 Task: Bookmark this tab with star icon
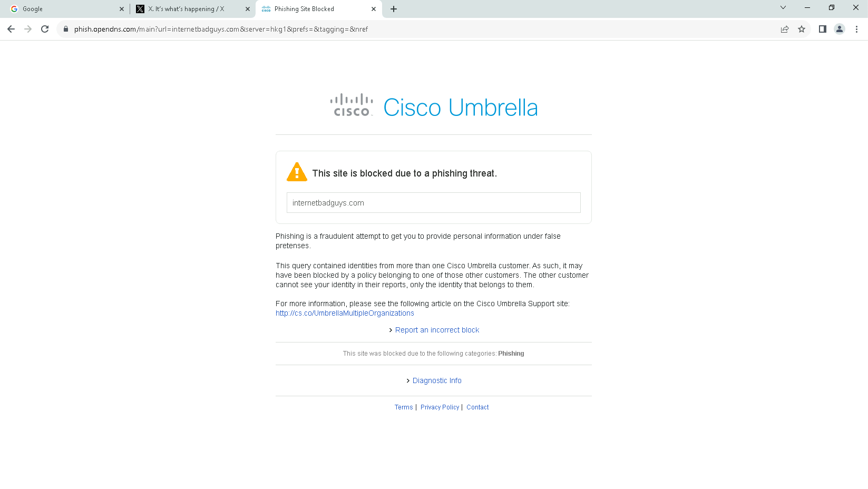[802, 29]
